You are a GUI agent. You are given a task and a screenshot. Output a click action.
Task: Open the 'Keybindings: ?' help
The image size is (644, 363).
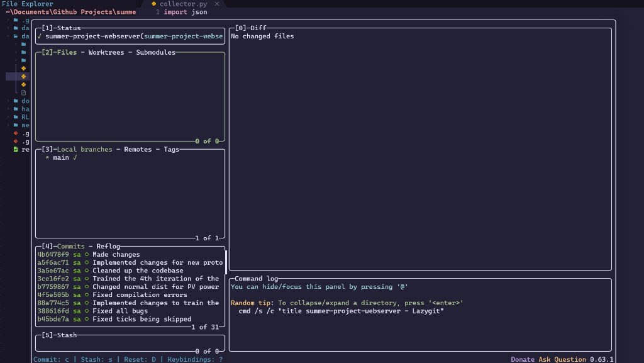point(195,359)
